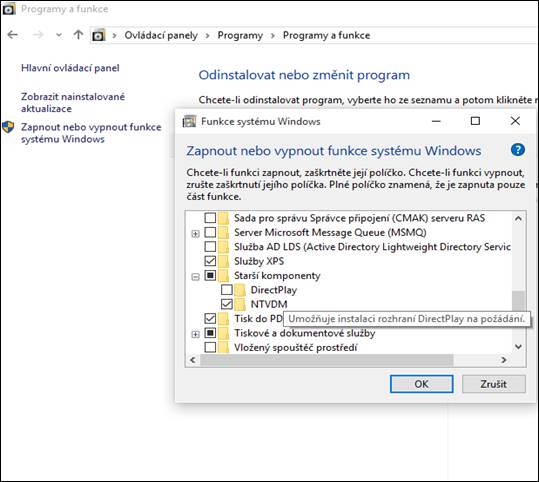Open Zobrazit nainstalované aktualizace link
The image size is (539, 482).
(x=73, y=102)
